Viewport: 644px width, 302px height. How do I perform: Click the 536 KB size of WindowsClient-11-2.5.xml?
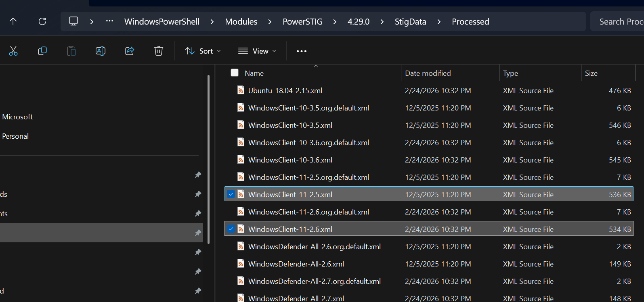(620, 194)
